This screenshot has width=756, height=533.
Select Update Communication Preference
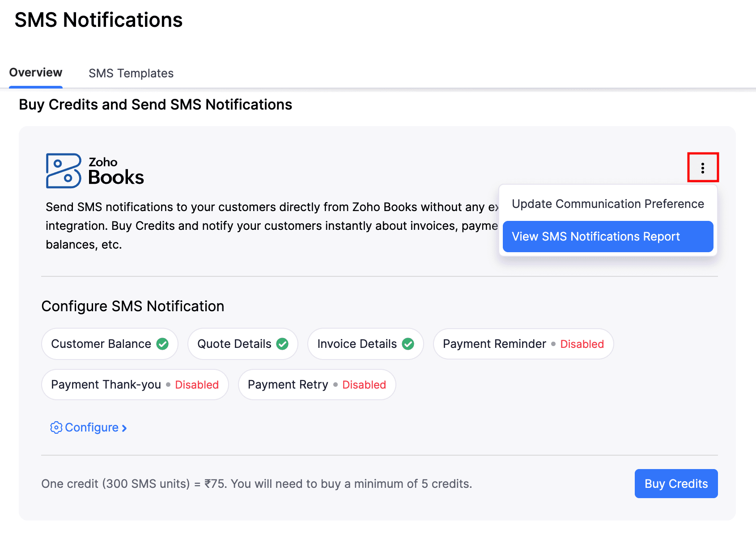(x=608, y=204)
